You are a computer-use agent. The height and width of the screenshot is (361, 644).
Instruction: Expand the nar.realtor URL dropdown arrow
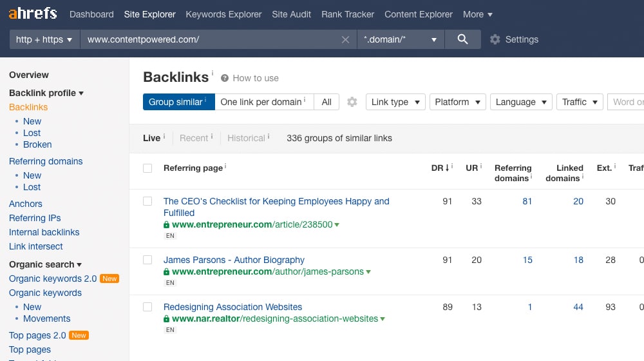(383, 319)
